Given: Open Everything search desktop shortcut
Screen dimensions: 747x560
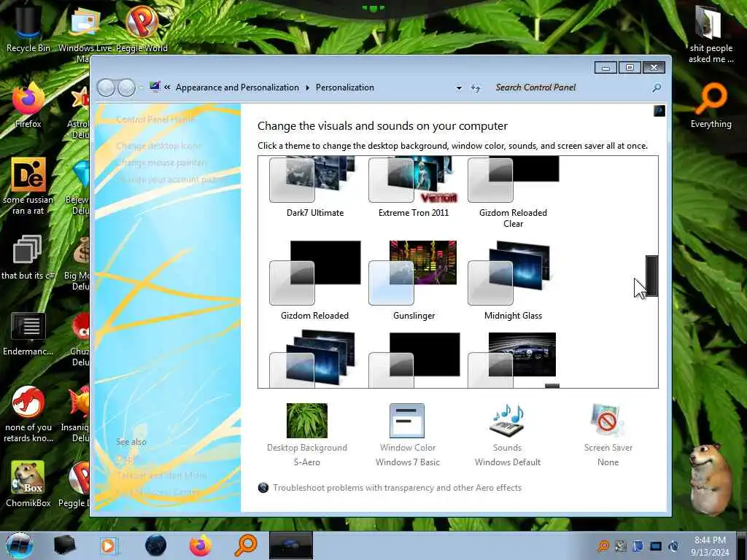Looking at the screenshot, I should (x=711, y=106).
